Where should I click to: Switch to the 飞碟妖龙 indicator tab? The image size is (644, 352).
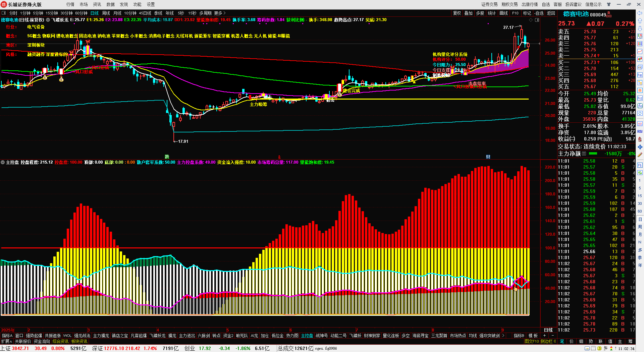[x=157, y=336]
